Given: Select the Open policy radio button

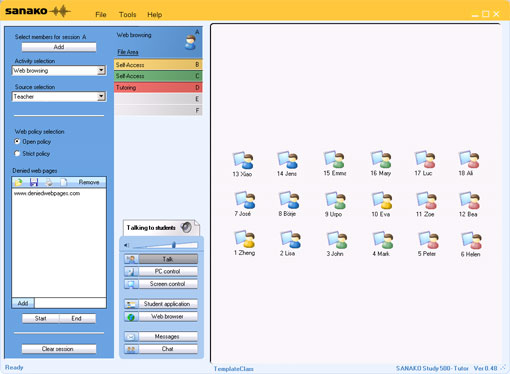Looking at the screenshot, I should point(17,141).
